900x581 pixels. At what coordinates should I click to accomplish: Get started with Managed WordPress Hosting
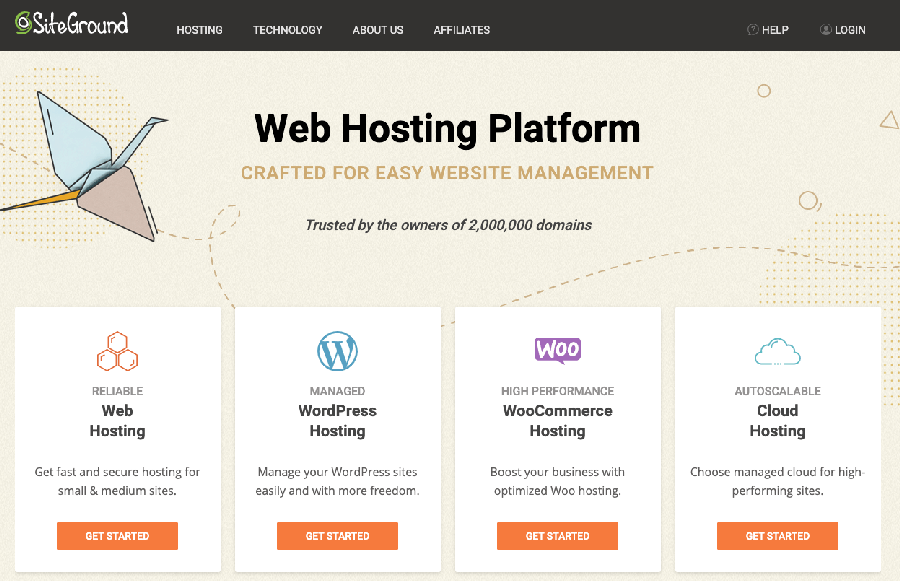pos(337,536)
